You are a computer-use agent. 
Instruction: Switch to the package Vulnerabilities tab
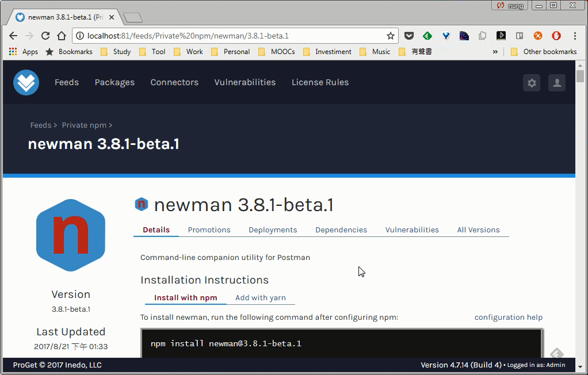[x=412, y=230]
